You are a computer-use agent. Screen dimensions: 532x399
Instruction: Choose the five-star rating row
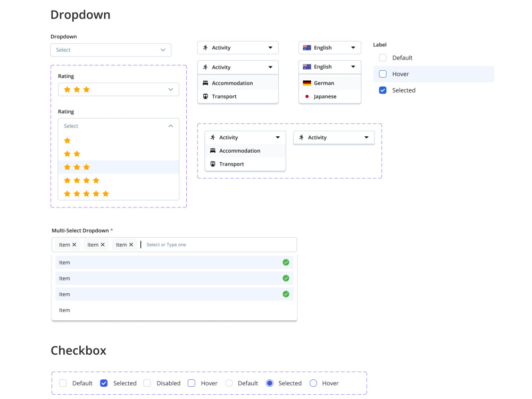click(118, 194)
